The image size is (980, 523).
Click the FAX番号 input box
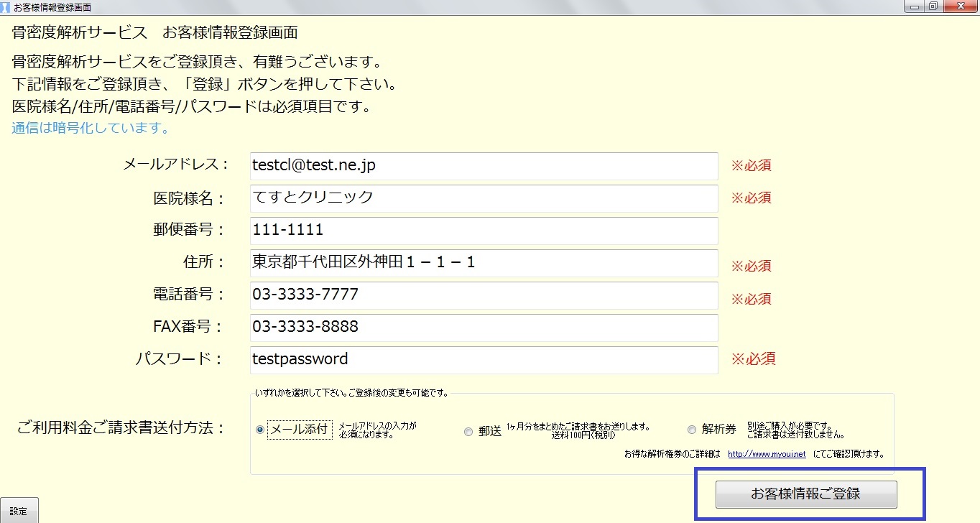click(x=484, y=328)
